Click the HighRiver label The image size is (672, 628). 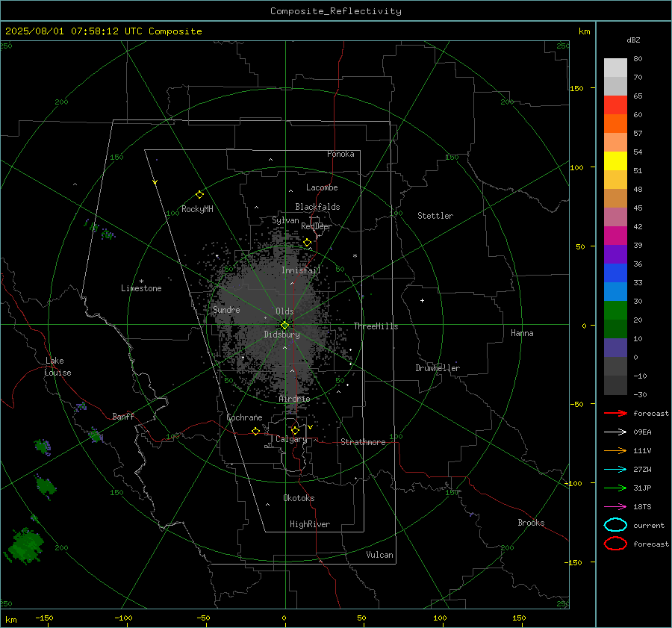pos(310,524)
